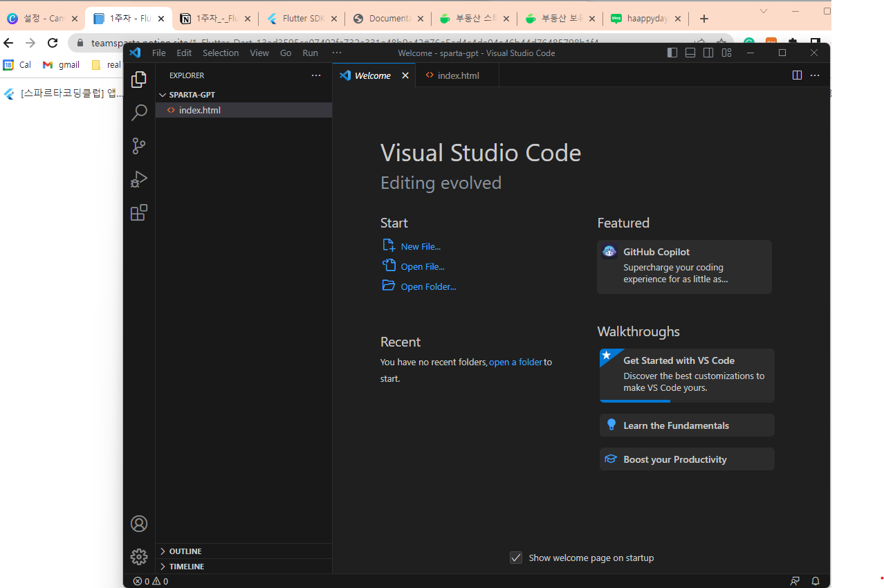Open the Cal bookmark in Chrome
The height and width of the screenshot is (588, 884).
17,65
